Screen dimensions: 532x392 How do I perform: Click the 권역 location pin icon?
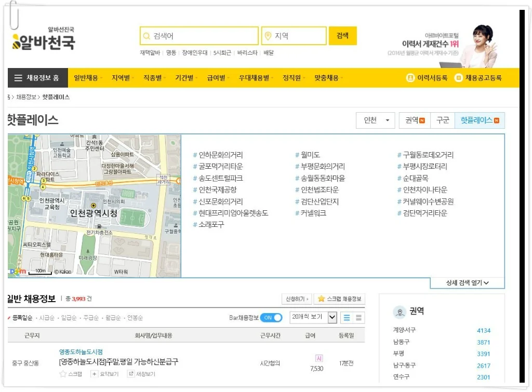[x=400, y=312]
